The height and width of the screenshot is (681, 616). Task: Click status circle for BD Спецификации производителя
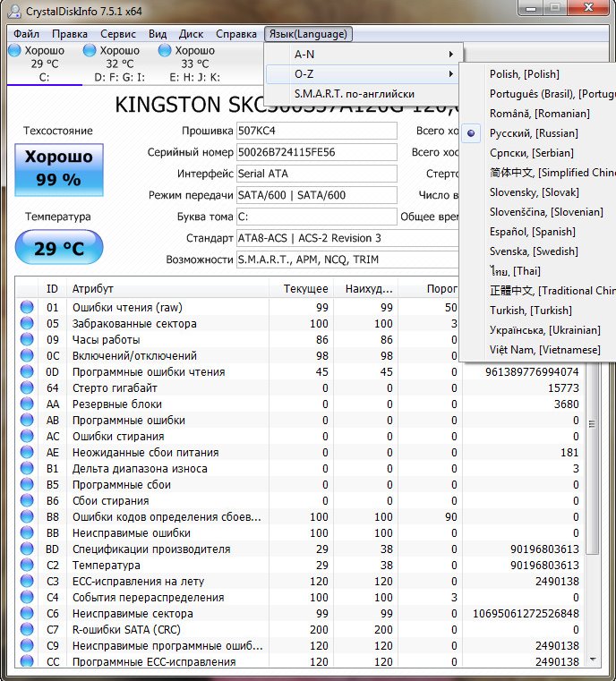click(27, 549)
